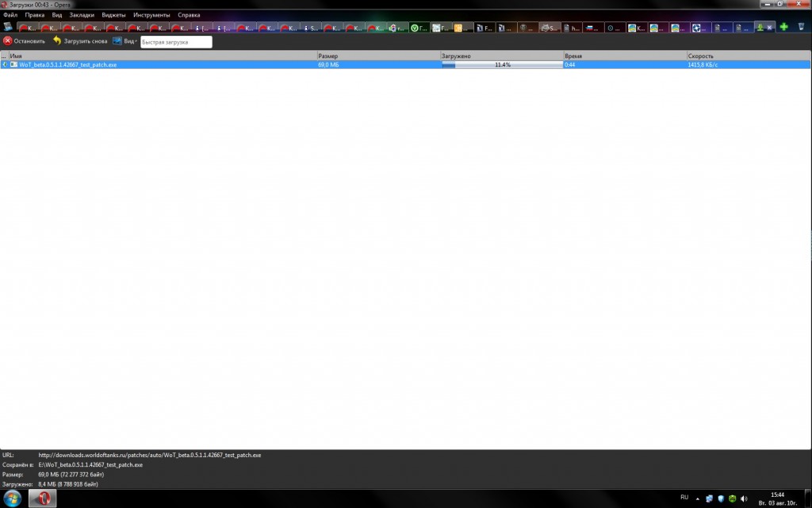Click the red Stop download icon

pyautogui.click(x=8, y=40)
